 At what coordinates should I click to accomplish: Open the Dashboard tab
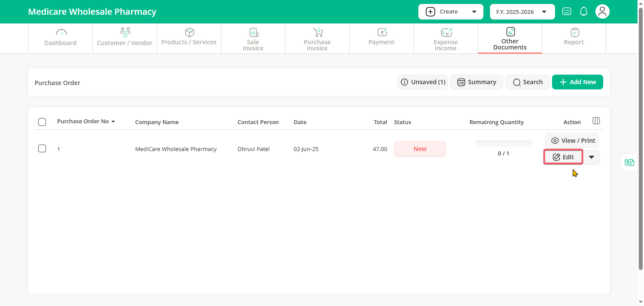pos(60,38)
